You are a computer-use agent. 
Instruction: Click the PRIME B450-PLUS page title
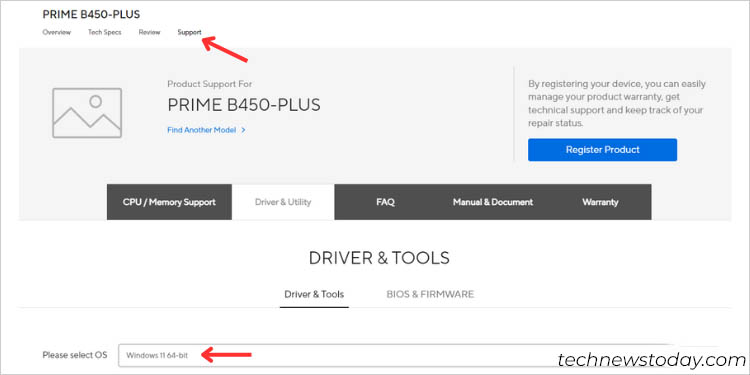pyautogui.click(x=91, y=15)
